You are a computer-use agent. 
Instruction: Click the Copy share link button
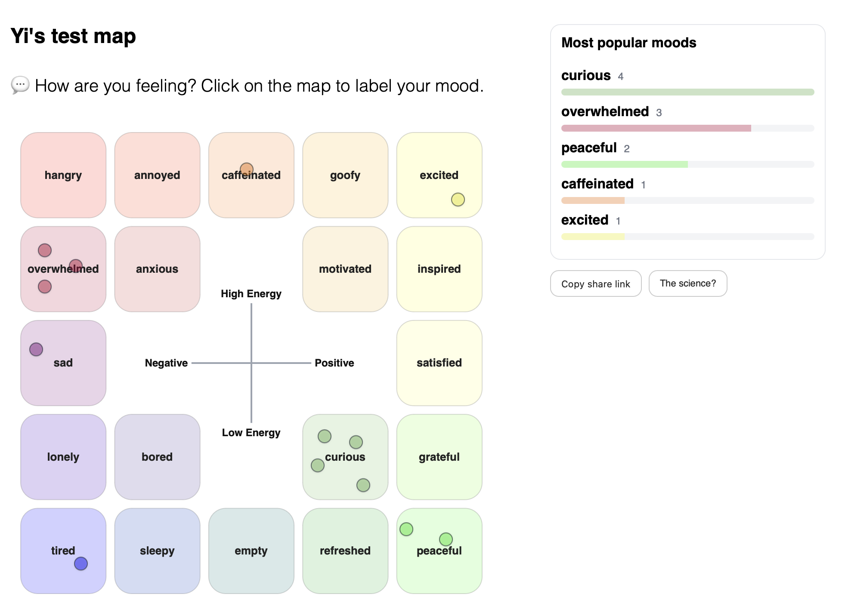(x=596, y=283)
